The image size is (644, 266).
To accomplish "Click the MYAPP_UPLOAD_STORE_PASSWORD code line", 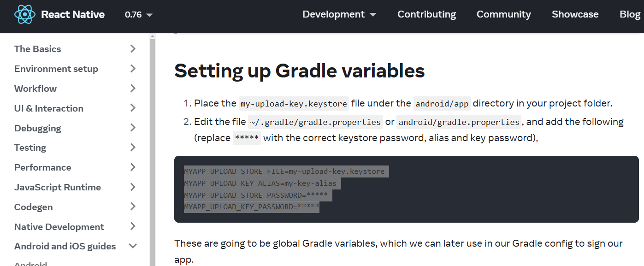I will 256,195.
